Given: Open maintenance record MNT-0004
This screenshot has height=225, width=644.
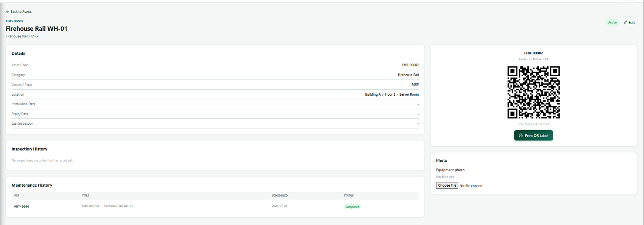Looking at the screenshot, I should (x=21, y=207).
